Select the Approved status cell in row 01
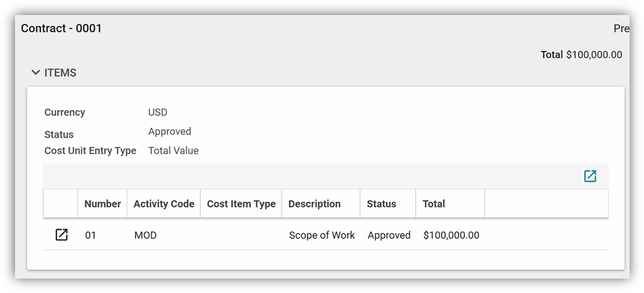The height and width of the screenshot is (293, 644). (x=389, y=235)
